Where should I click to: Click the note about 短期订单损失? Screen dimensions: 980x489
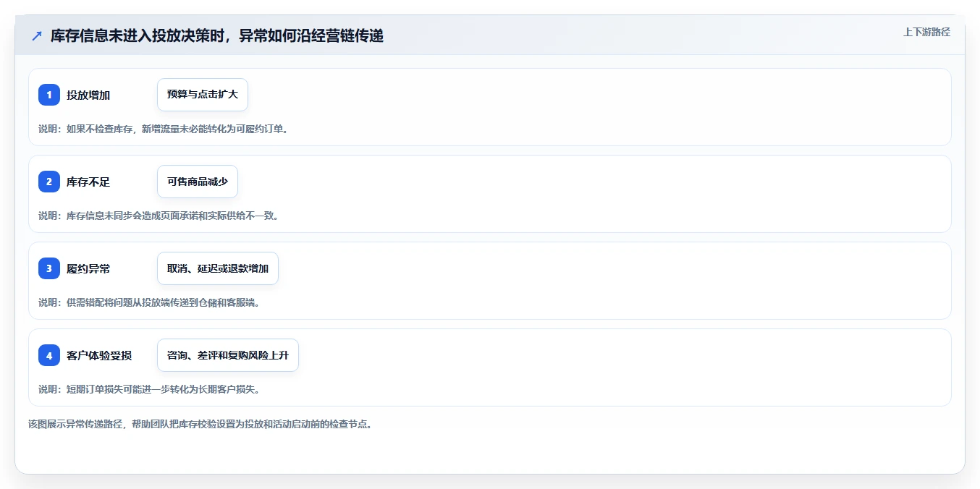click(x=149, y=389)
